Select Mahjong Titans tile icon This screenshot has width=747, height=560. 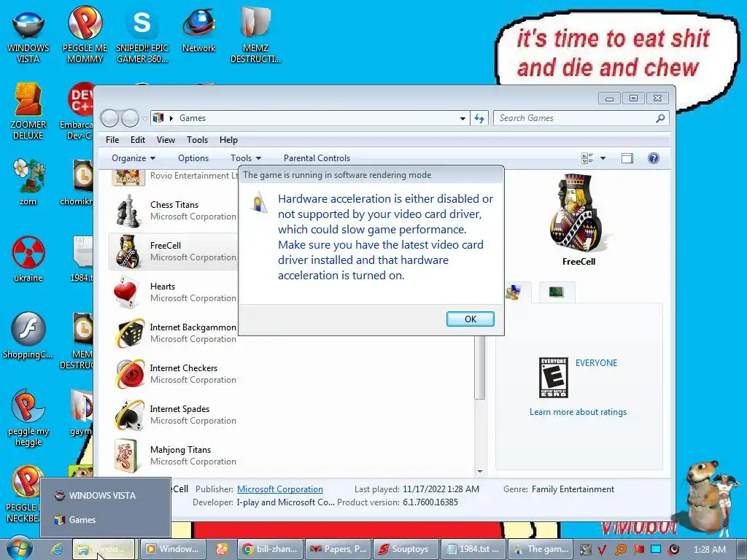pyautogui.click(x=126, y=456)
